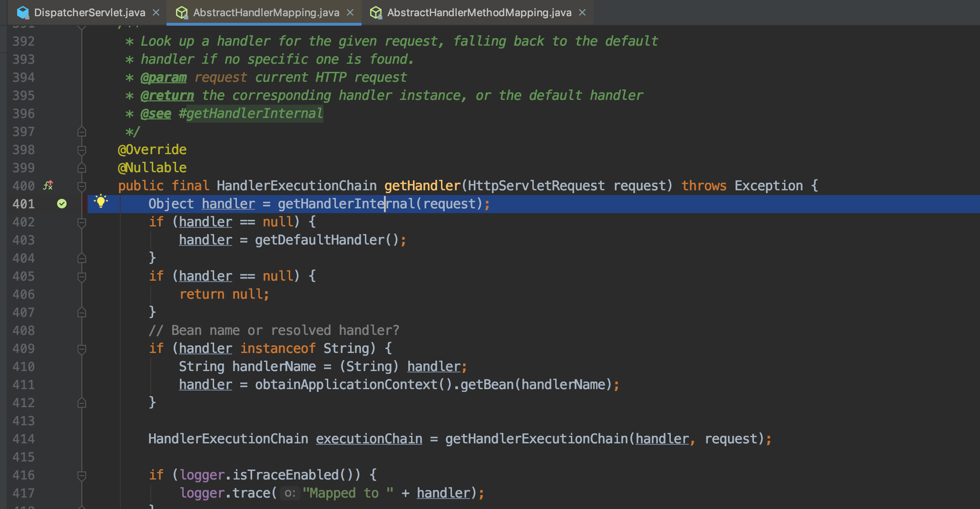Click getHandlerExecutionChain call on line 414
Viewport: 980px width, 509px height.
tap(537, 439)
